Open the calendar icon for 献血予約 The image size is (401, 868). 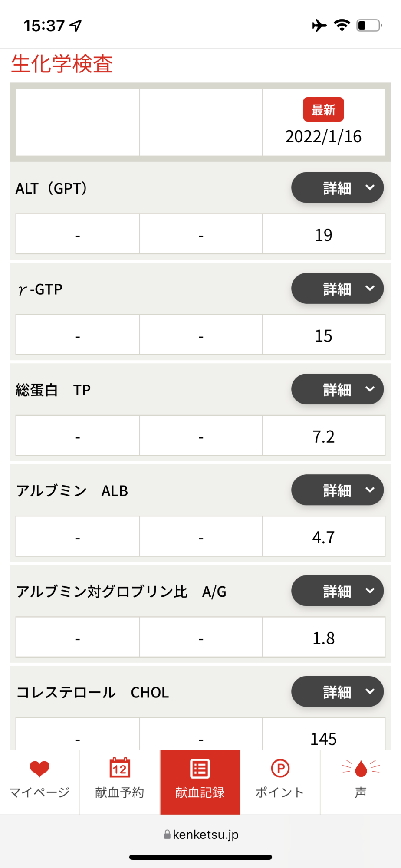coord(120,768)
